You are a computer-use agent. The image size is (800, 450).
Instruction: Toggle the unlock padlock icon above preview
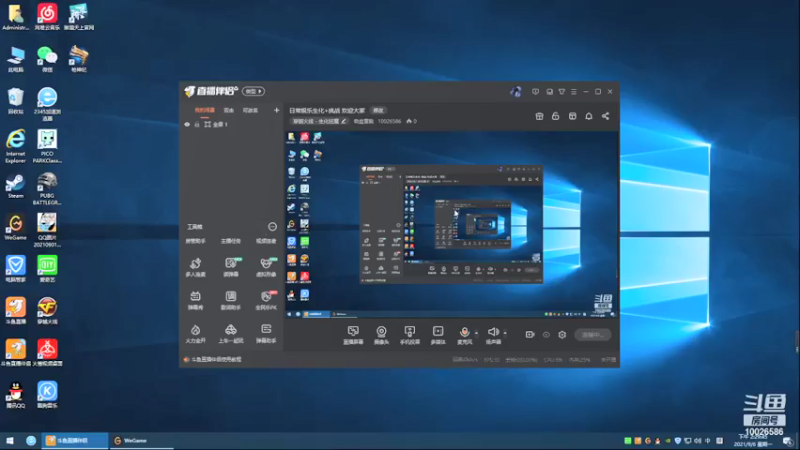tap(556, 116)
